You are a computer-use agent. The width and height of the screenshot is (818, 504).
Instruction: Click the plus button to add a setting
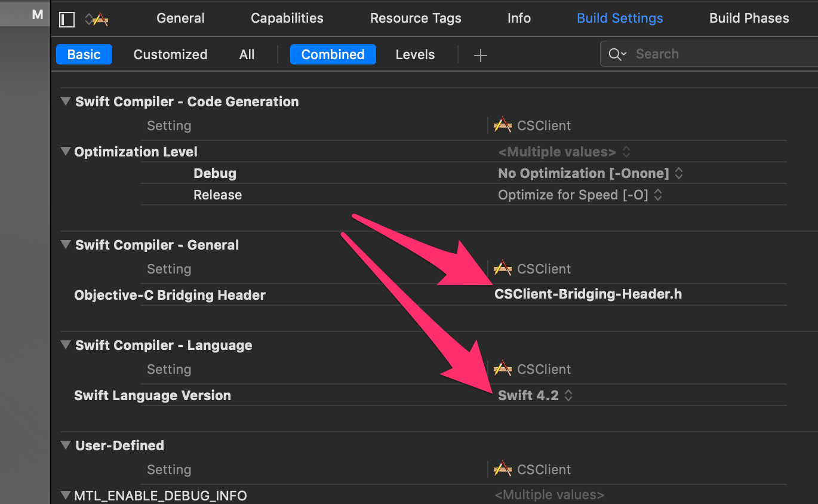pyautogui.click(x=480, y=55)
